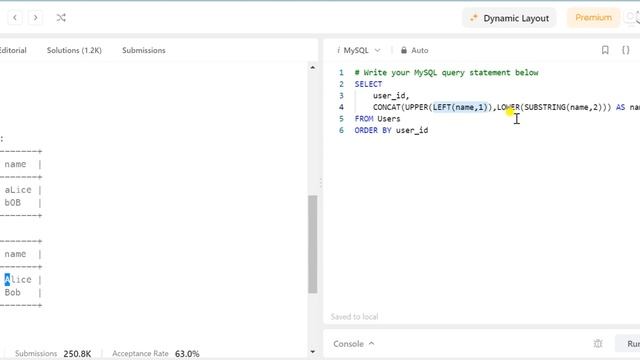The width and height of the screenshot is (640, 360).
Task: Pick a random problem with shuffle icon
Action: click(x=61, y=18)
